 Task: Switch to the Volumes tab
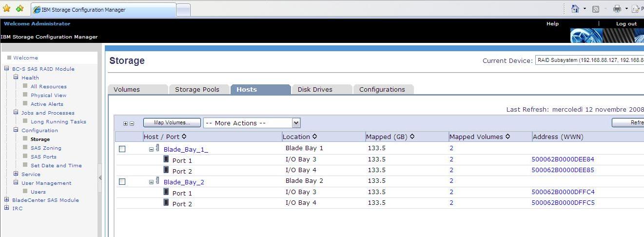coord(137,89)
